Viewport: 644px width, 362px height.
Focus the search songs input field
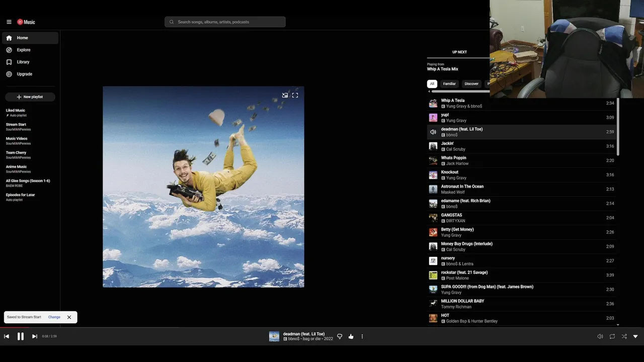coord(225,22)
